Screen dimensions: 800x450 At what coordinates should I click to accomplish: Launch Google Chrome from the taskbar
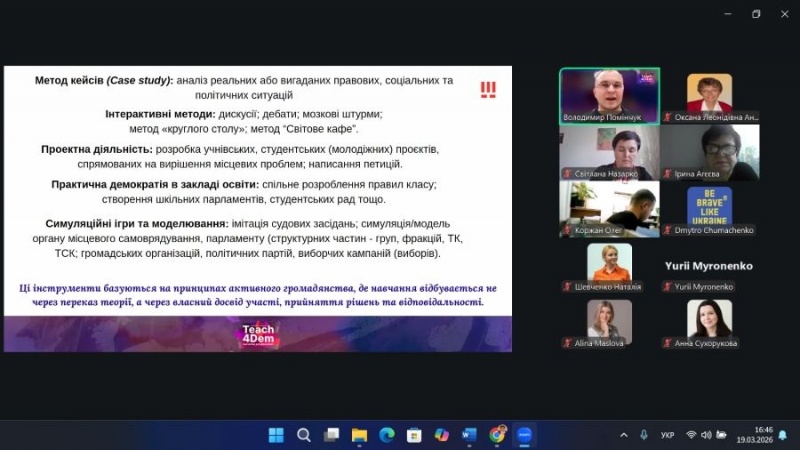point(497,435)
